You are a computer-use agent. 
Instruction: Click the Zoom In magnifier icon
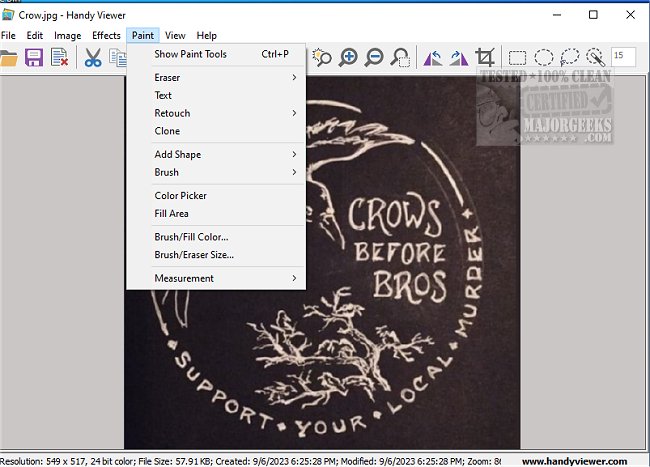pos(348,58)
